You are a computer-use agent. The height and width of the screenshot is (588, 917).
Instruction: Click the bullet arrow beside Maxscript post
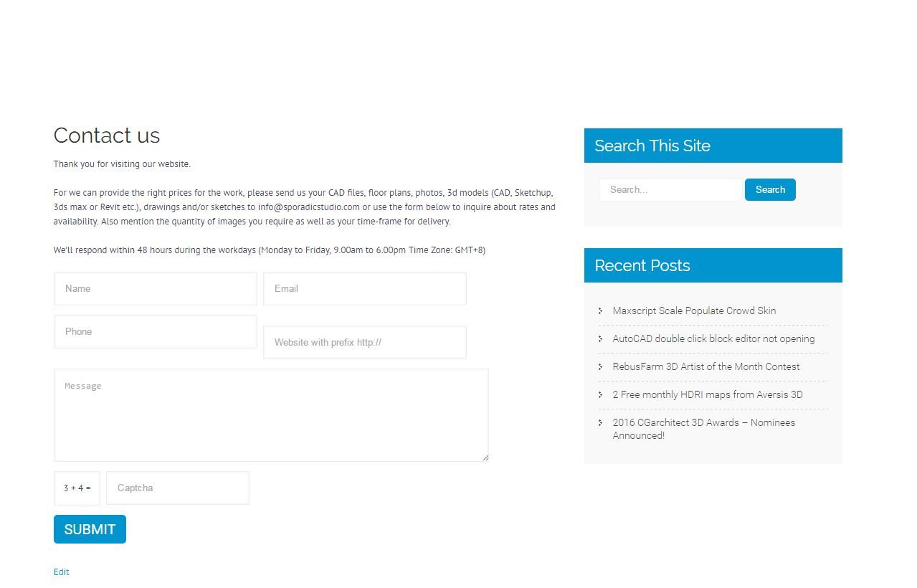click(x=601, y=310)
